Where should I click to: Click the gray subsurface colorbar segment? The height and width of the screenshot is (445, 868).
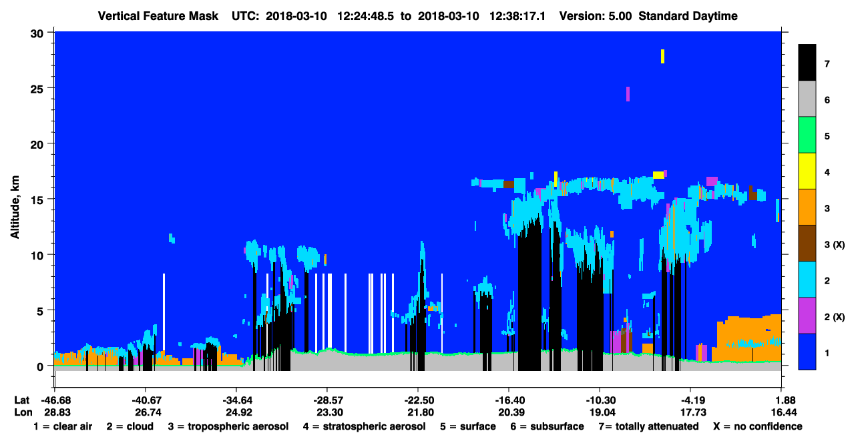tap(807, 99)
